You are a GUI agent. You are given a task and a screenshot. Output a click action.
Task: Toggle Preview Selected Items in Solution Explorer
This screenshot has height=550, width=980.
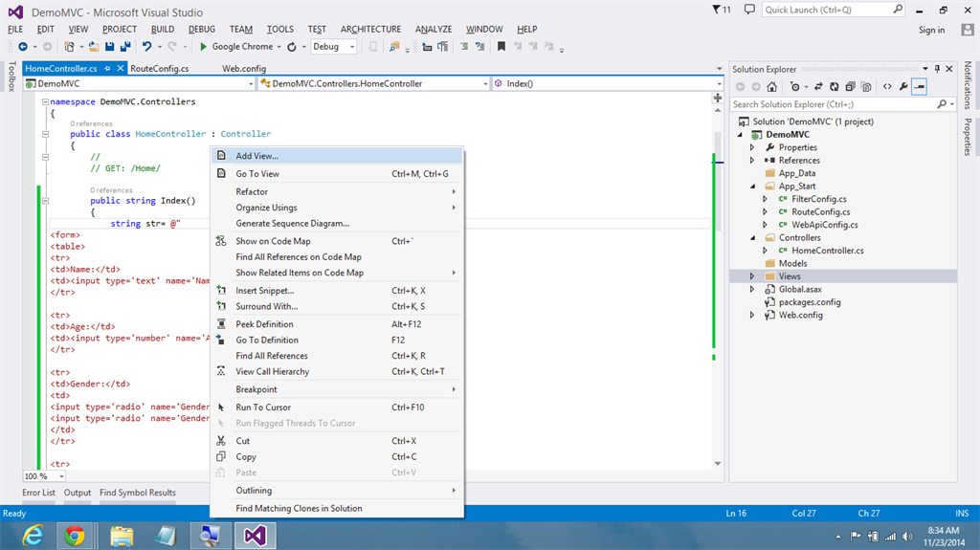[x=920, y=86]
